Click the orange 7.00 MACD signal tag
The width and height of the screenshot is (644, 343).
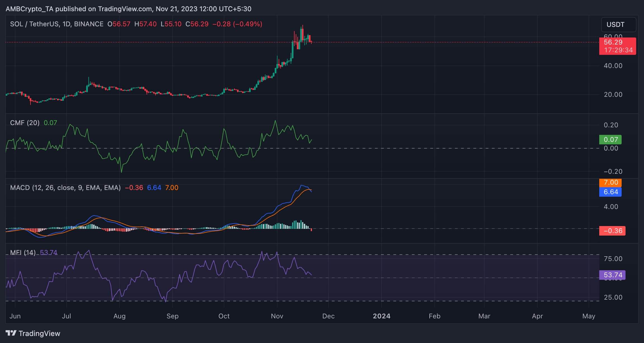point(610,182)
